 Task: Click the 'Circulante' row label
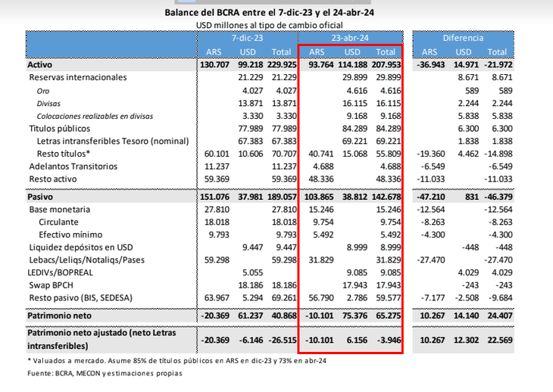pos(58,222)
